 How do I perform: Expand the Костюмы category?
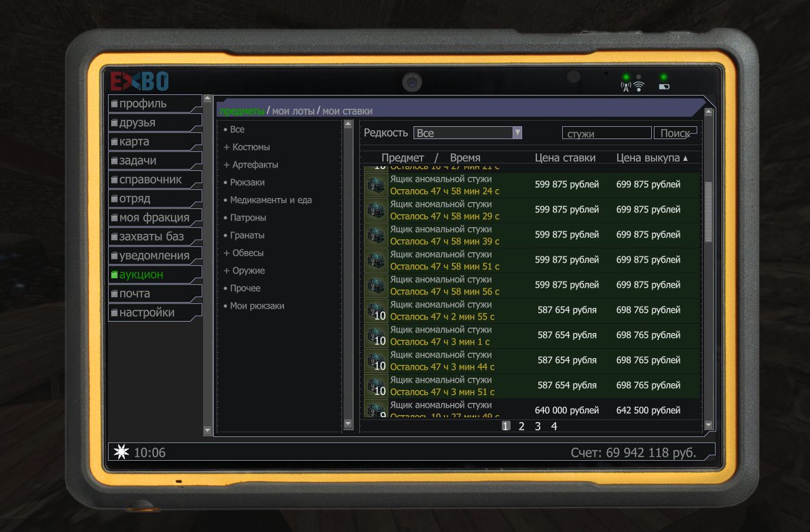227,147
